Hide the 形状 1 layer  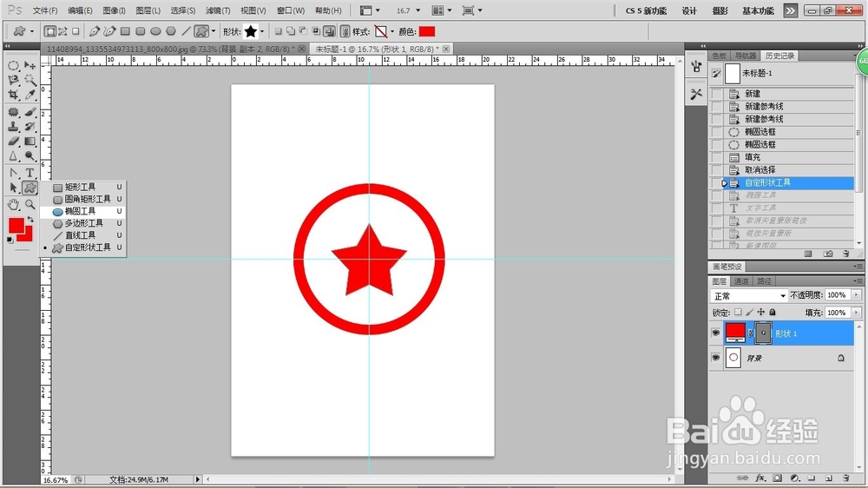tap(715, 333)
